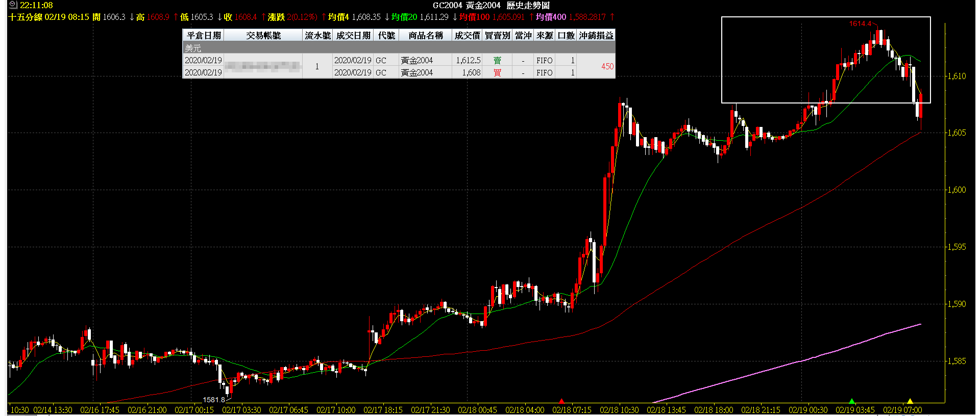Click the 來源 column header
Viewport: 980px width, 416px height.
pos(545,35)
